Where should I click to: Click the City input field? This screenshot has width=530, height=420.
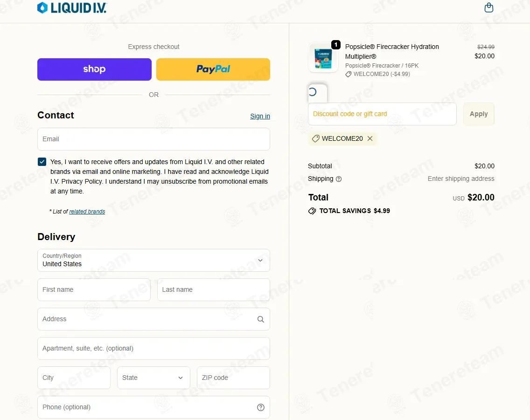pyautogui.click(x=74, y=378)
